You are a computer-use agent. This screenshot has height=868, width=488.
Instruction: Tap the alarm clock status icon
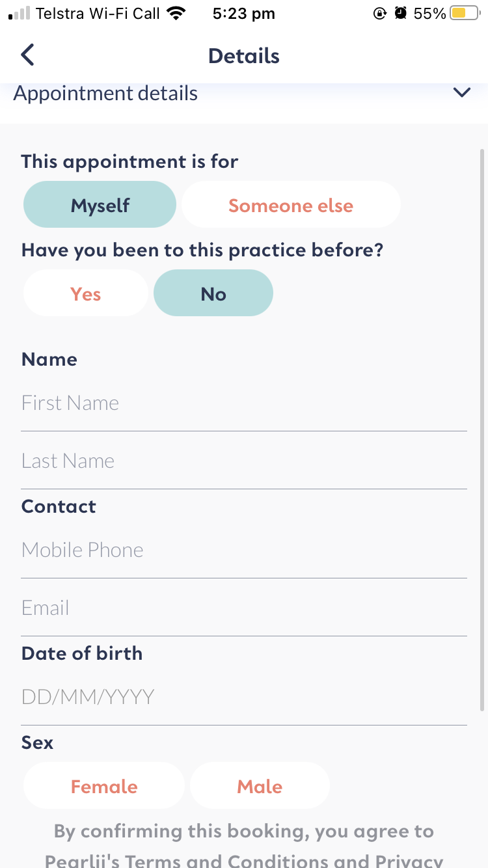click(x=401, y=13)
